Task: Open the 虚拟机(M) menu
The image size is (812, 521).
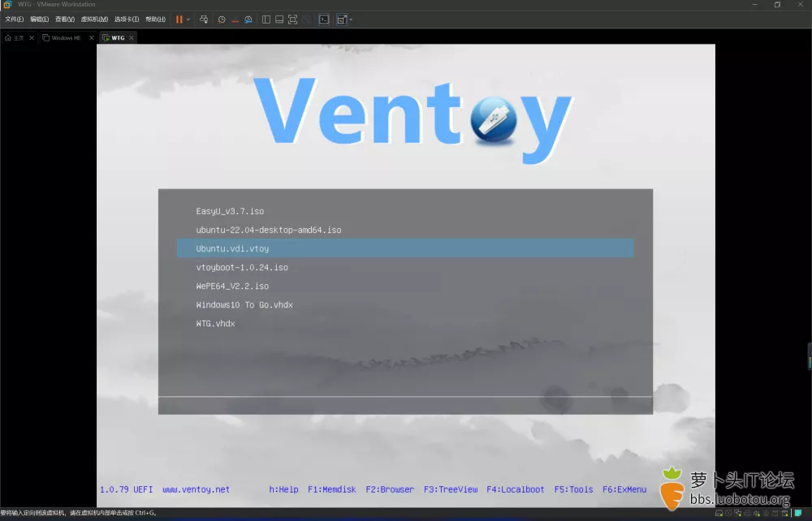Action: 94,19
